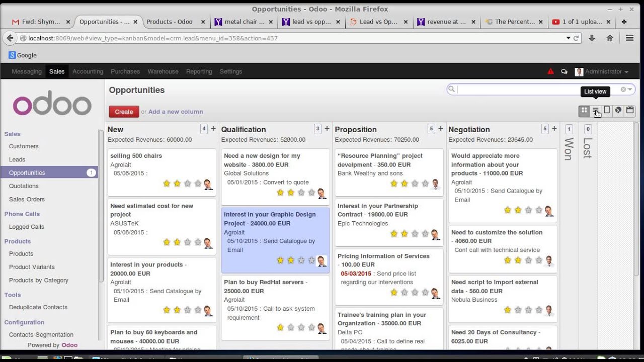Switch to the Form view icon

(607, 110)
